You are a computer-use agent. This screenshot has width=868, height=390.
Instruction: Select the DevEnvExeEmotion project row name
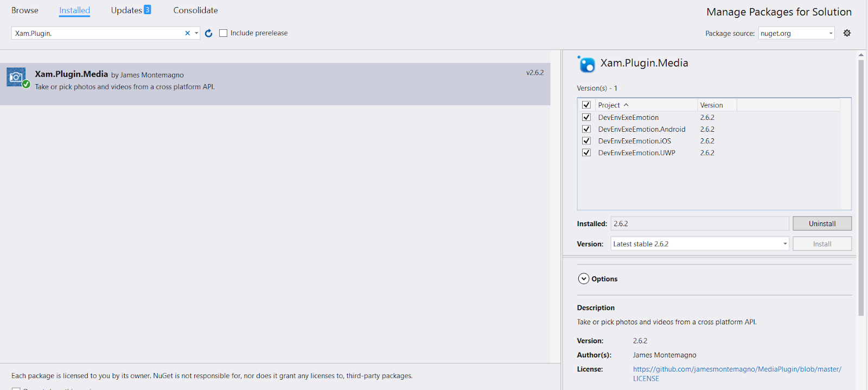(628, 117)
